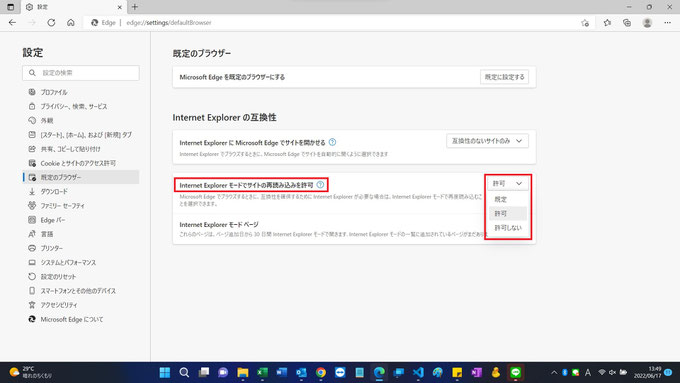Click Internet Explorer モード ページ heading

tap(219, 224)
